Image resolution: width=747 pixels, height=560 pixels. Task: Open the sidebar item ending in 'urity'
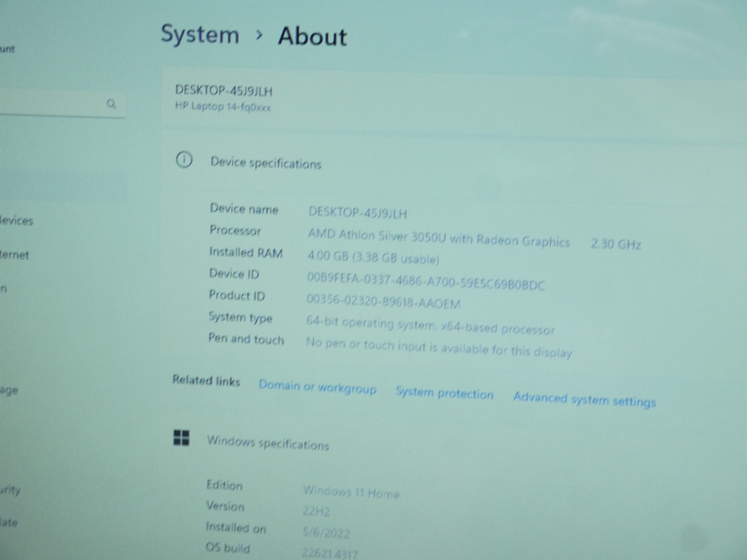tap(10, 490)
